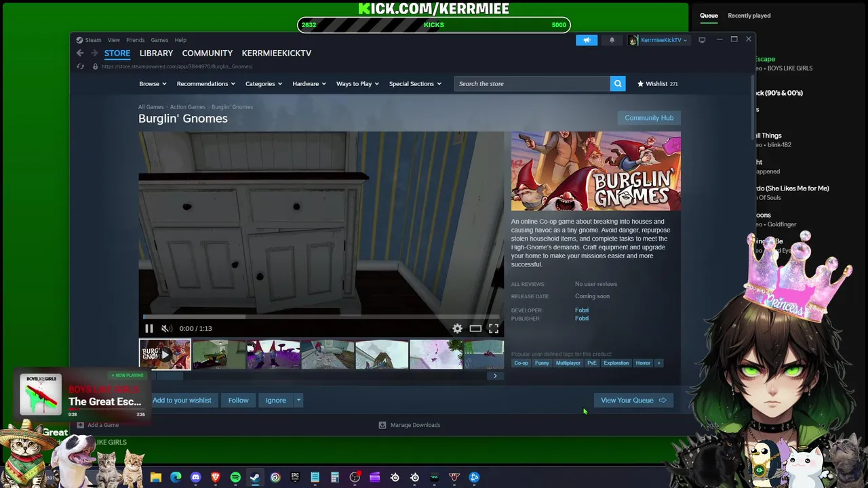Open Brave browser from the taskbar
868x488 pixels.
216,477
